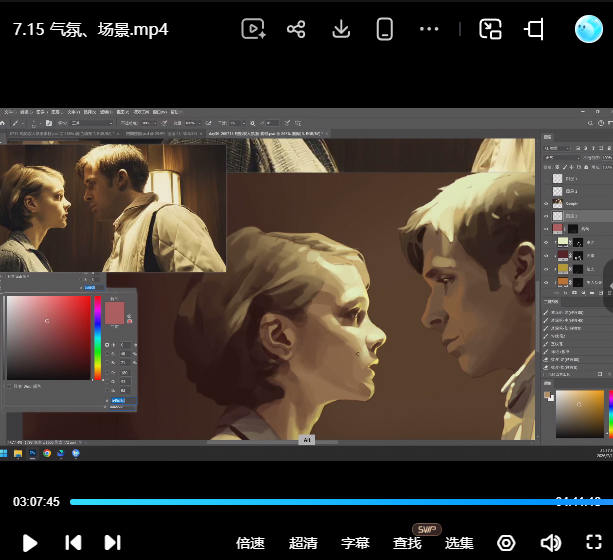Click the video title 7.15 气氛、场景.mp4
The width and height of the screenshot is (613, 560).
90,29
